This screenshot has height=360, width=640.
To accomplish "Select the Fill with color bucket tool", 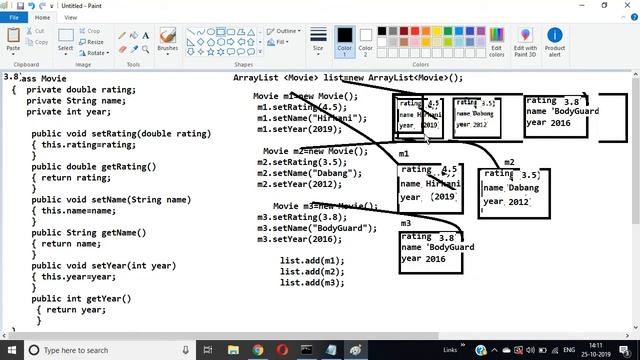I will [x=134, y=36].
